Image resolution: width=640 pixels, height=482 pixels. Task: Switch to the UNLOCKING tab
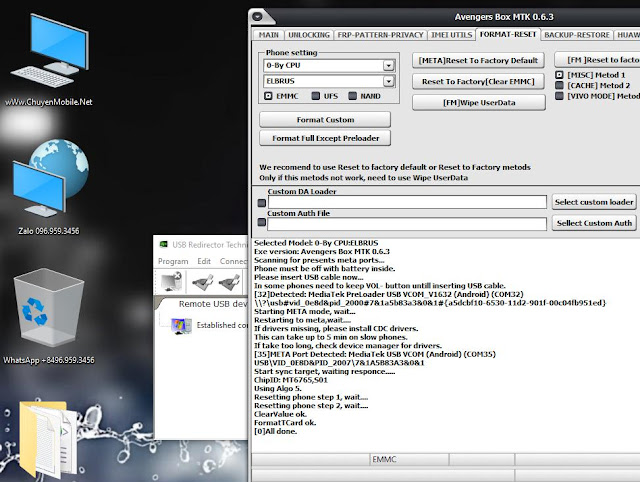tap(309, 35)
